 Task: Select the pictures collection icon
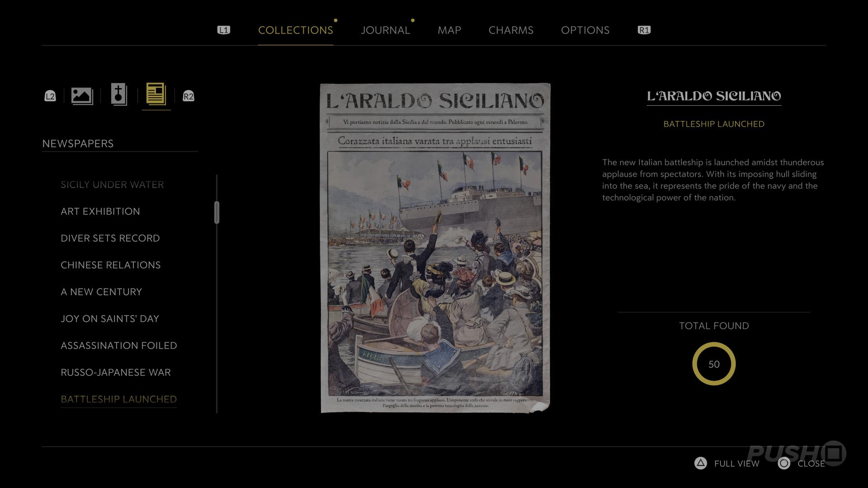point(82,96)
